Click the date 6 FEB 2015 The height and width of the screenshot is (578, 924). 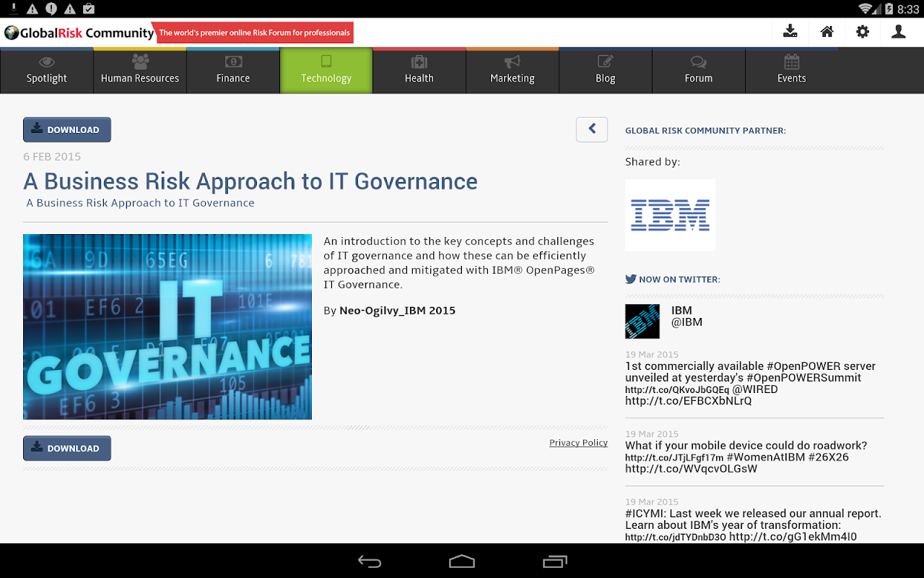pyautogui.click(x=52, y=157)
